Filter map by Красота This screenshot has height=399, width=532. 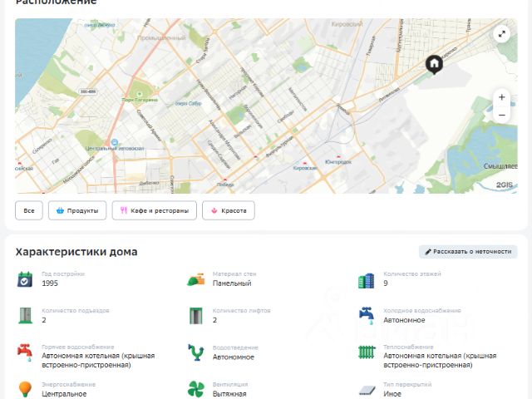click(229, 210)
